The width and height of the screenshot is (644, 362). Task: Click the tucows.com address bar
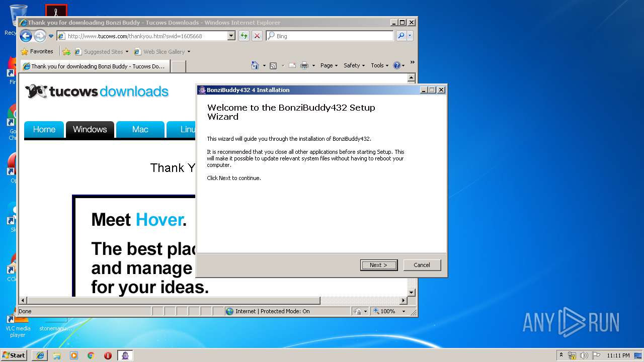coord(142,36)
